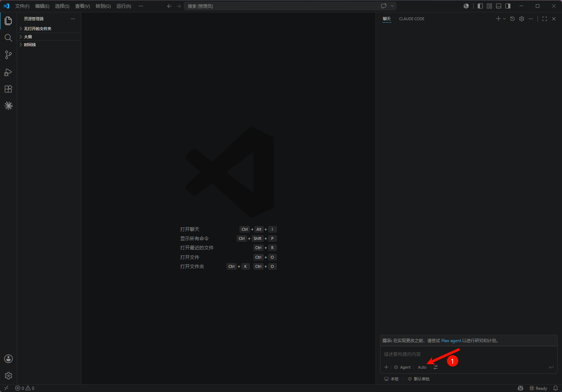Open remote window indicator in status bar
The height and width of the screenshot is (392, 562).
coord(6,388)
